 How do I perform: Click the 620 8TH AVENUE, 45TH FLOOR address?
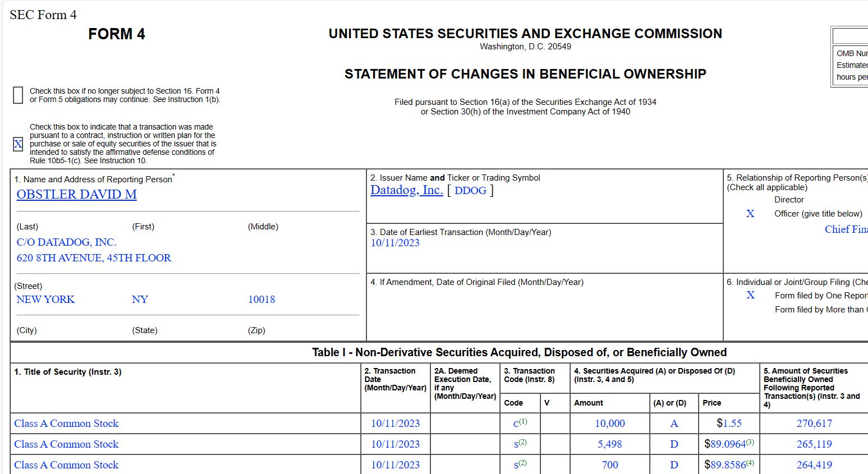94,258
